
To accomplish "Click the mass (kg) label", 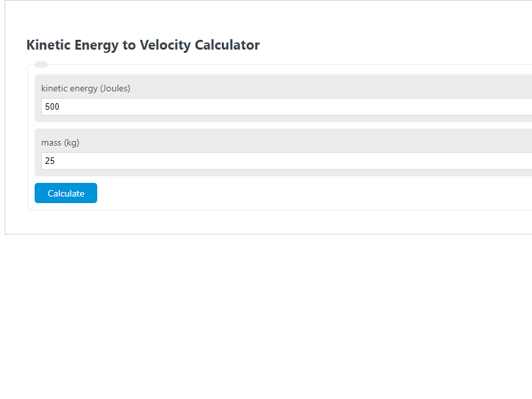I will (60, 142).
